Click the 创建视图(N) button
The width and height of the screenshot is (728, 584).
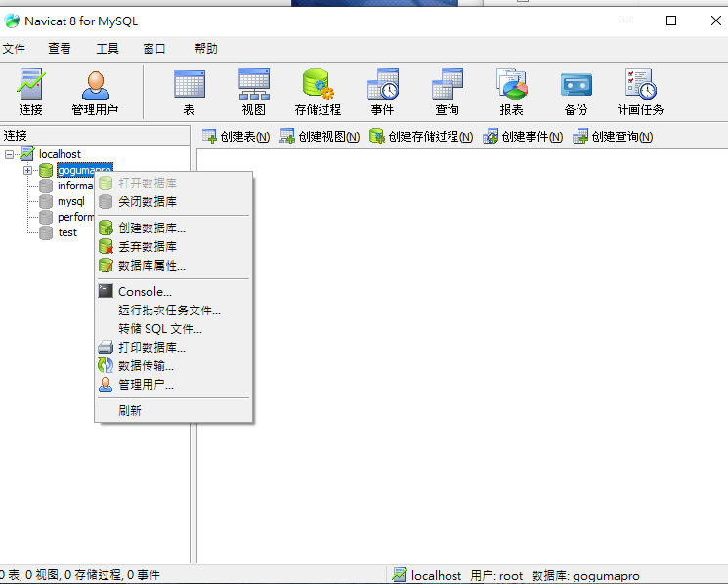click(320, 137)
